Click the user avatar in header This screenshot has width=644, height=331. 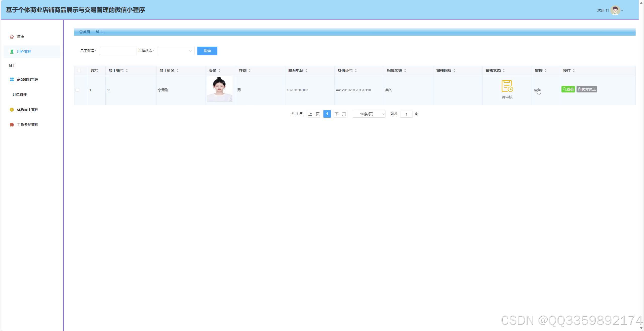615,10
